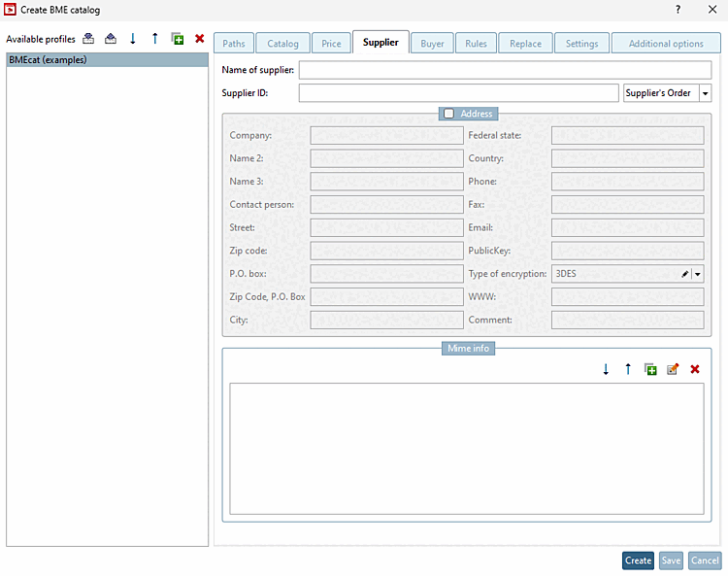Click the pencil icon in Type of encryption
This screenshot has width=728, height=576.
(685, 274)
